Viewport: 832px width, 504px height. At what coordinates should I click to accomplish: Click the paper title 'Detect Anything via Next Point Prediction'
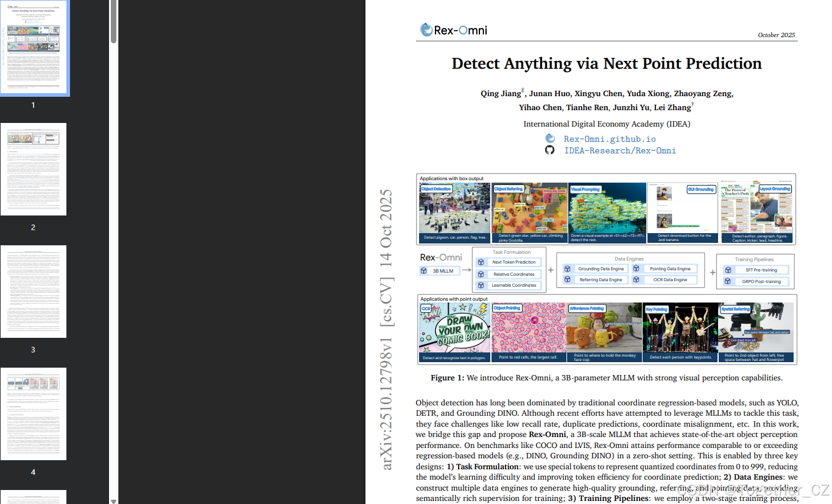pos(607,63)
